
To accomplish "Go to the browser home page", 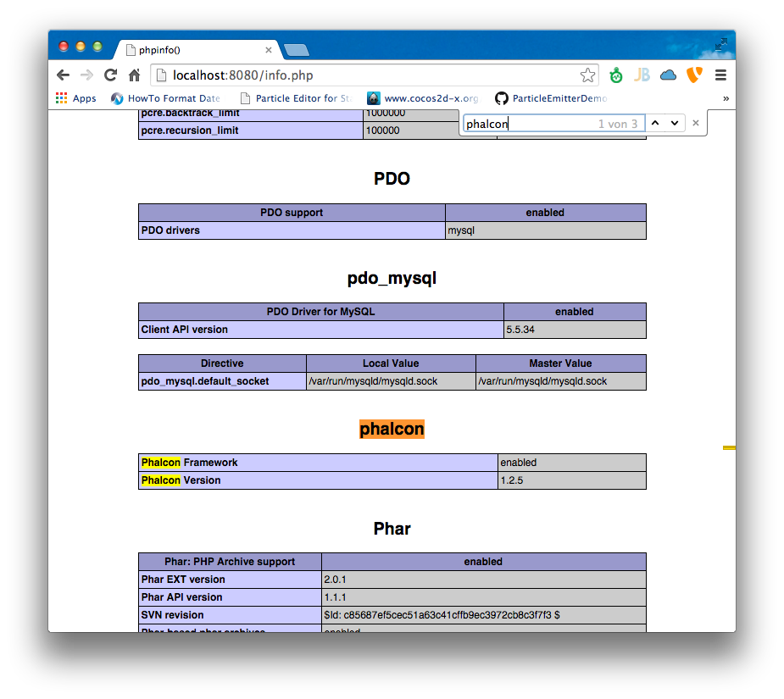I will tap(134, 75).
